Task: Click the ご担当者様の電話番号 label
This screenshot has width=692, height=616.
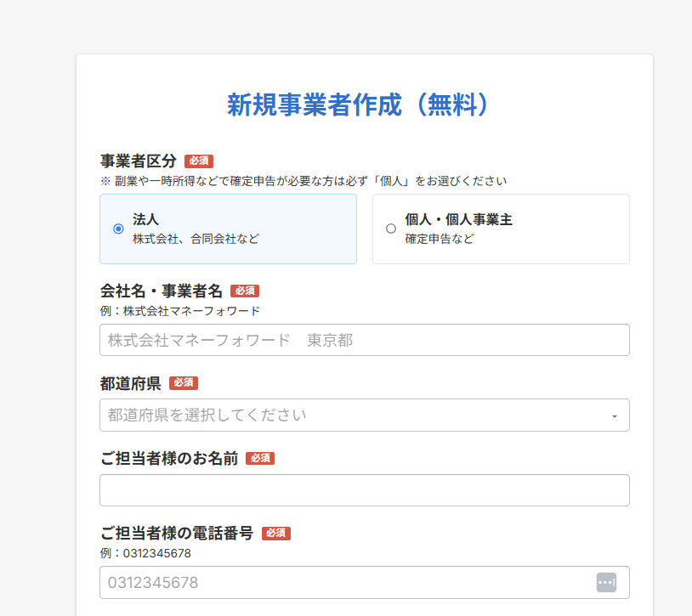Action: (x=177, y=533)
